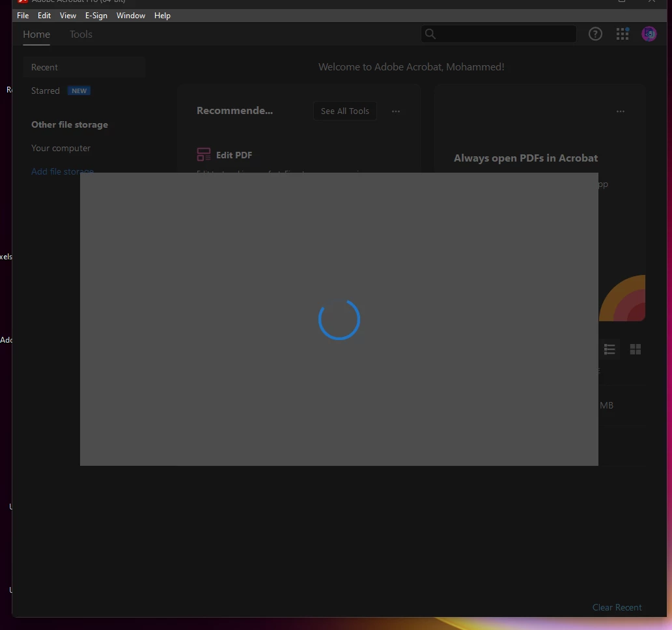Open the Help question mark icon

click(595, 34)
